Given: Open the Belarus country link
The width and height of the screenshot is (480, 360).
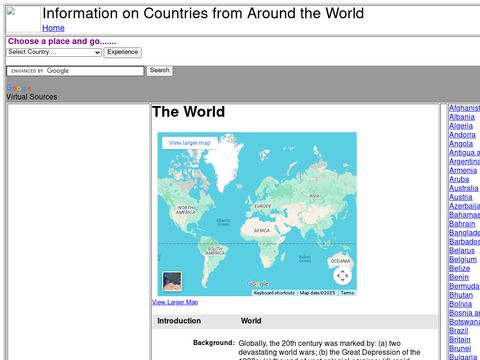Looking at the screenshot, I should point(462,251).
